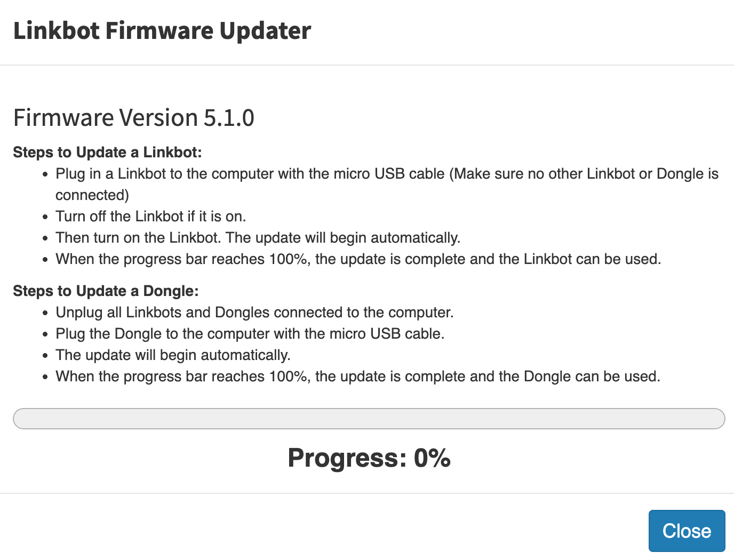Click the Progress: 0% label

369,458
